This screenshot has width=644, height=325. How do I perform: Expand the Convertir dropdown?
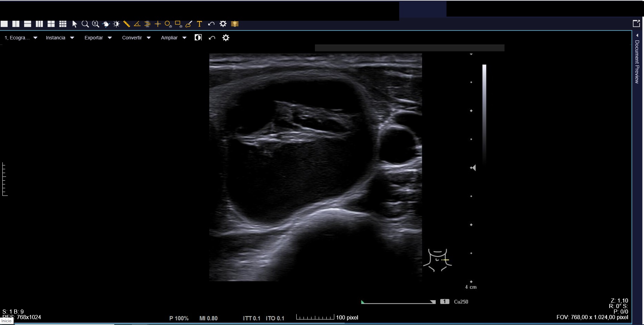click(136, 38)
